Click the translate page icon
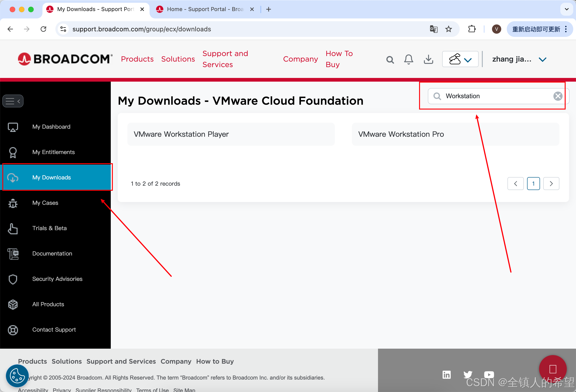The width and height of the screenshot is (576, 392). pos(434,29)
